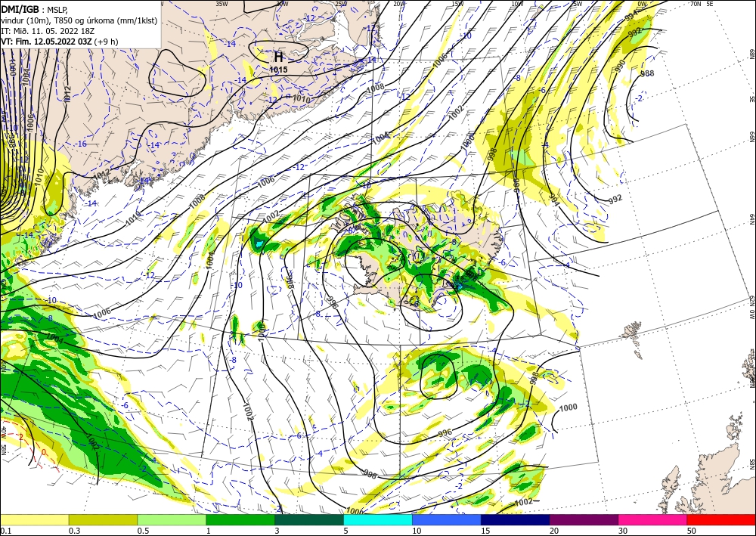Screen dimensions: 756x536
Task: Click the "vindur (10m), T850 og úrkoma" line
Action: 79,20
